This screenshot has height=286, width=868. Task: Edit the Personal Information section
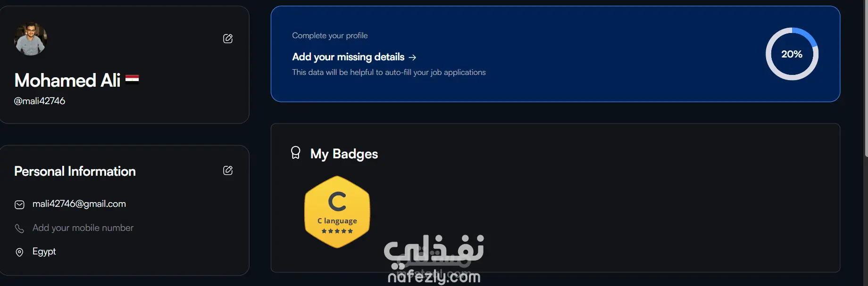[x=228, y=171]
